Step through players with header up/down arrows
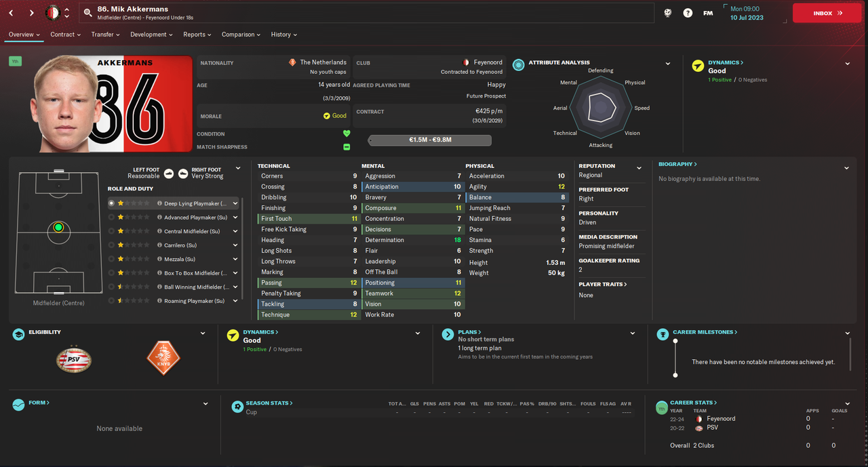 pyautogui.click(x=66, y=13)
